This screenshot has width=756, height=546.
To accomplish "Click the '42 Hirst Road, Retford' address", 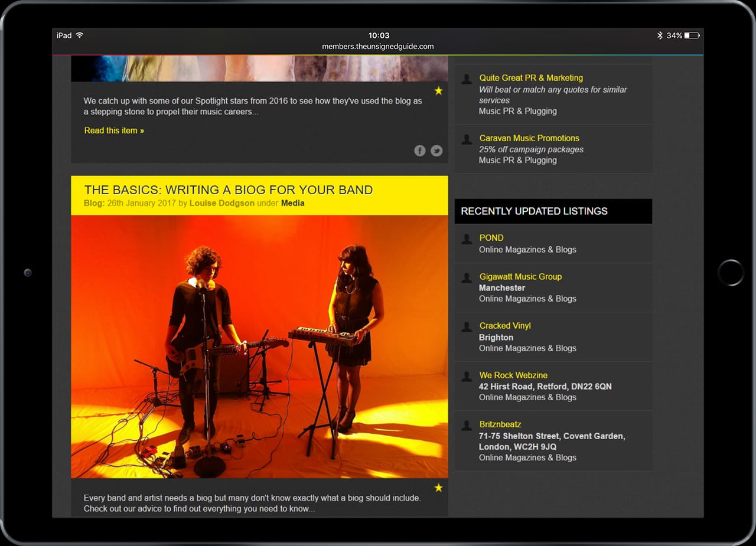I will [545, 386].
